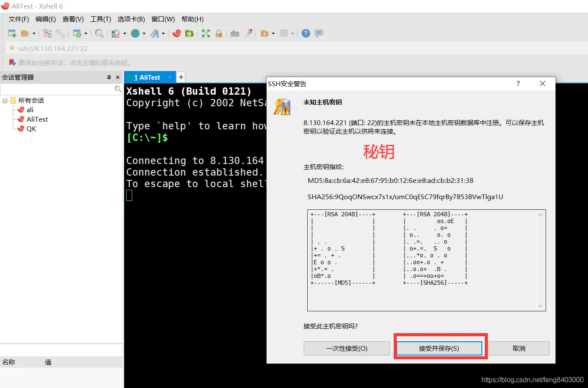This screenshot has width=588, height=388.
Task: Open dropdown arrow beside new folder icon
Action: pos(273,33)
